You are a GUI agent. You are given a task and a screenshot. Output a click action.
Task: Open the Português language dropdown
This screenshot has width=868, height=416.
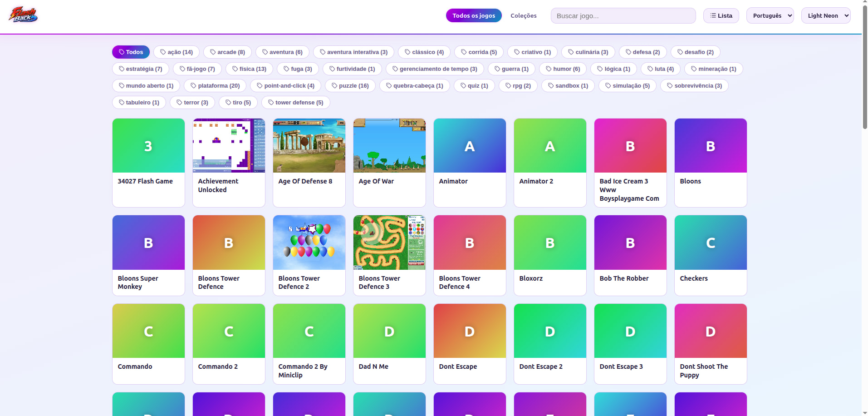770,15
